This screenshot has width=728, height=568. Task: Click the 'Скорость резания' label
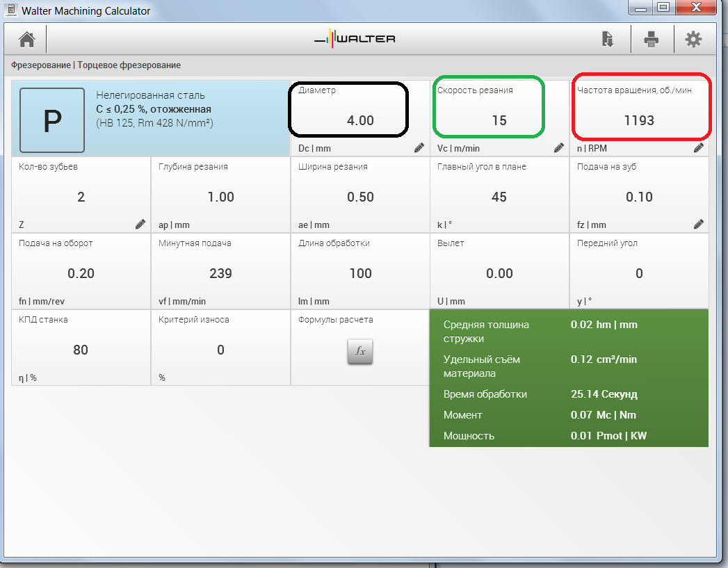(475, 90)
